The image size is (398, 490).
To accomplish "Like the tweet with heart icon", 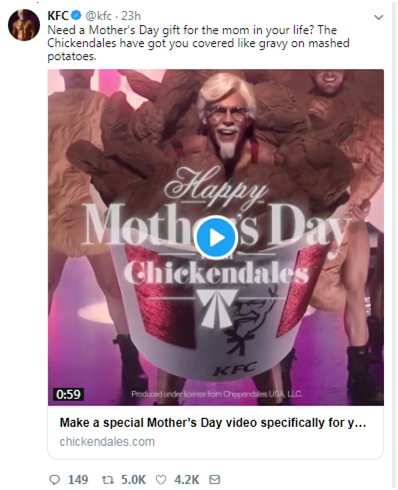I will pos(161,480).
